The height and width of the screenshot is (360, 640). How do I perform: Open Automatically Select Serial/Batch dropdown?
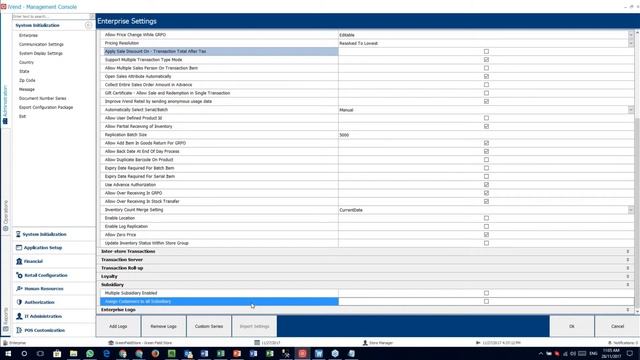(631, 110)
